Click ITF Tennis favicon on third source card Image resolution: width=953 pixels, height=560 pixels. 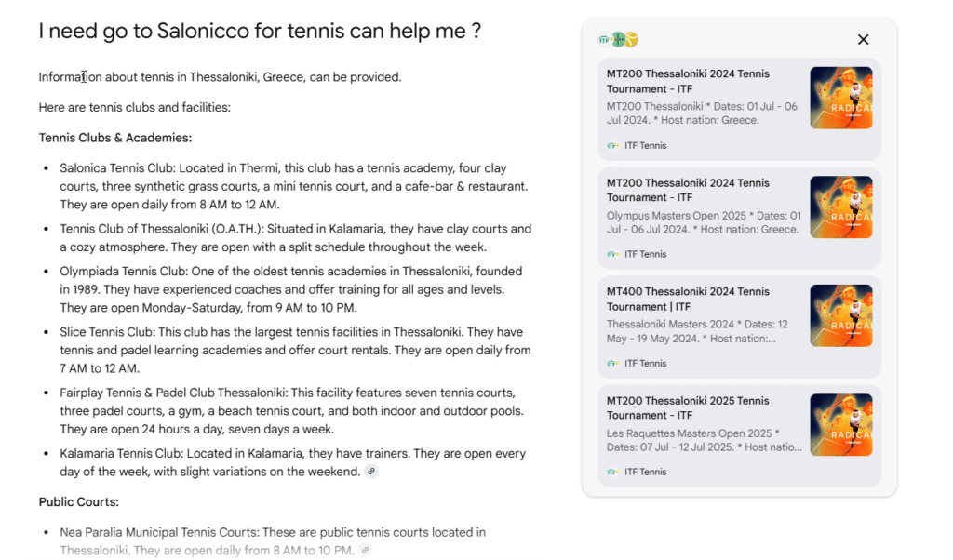[612, 363]
